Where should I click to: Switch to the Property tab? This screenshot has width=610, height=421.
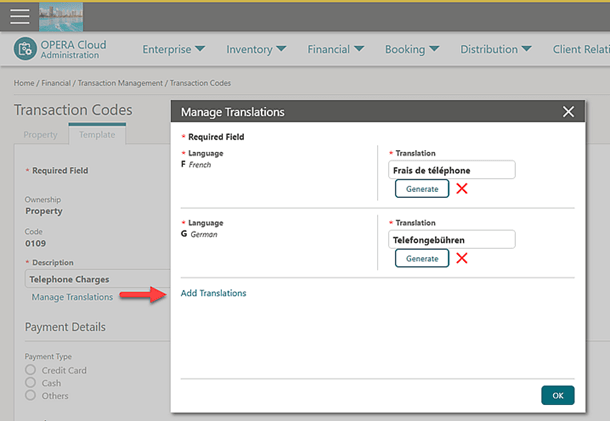[41, 134]
